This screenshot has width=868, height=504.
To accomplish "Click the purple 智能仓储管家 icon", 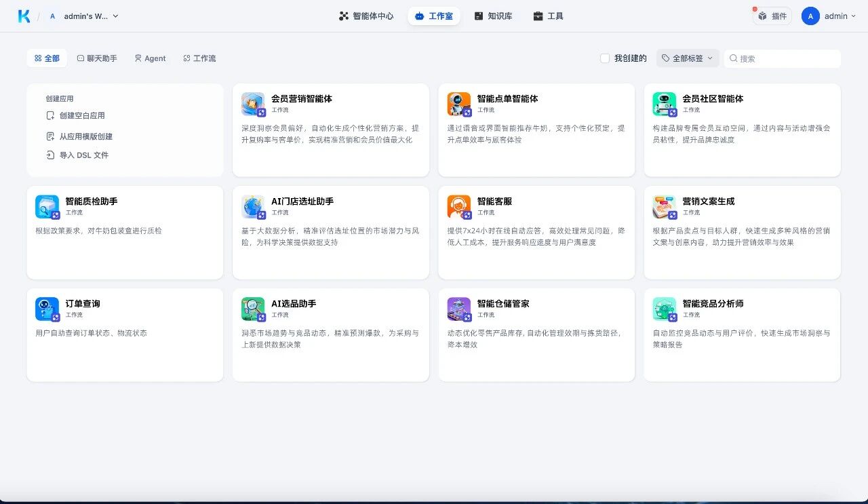I will 458,308.
